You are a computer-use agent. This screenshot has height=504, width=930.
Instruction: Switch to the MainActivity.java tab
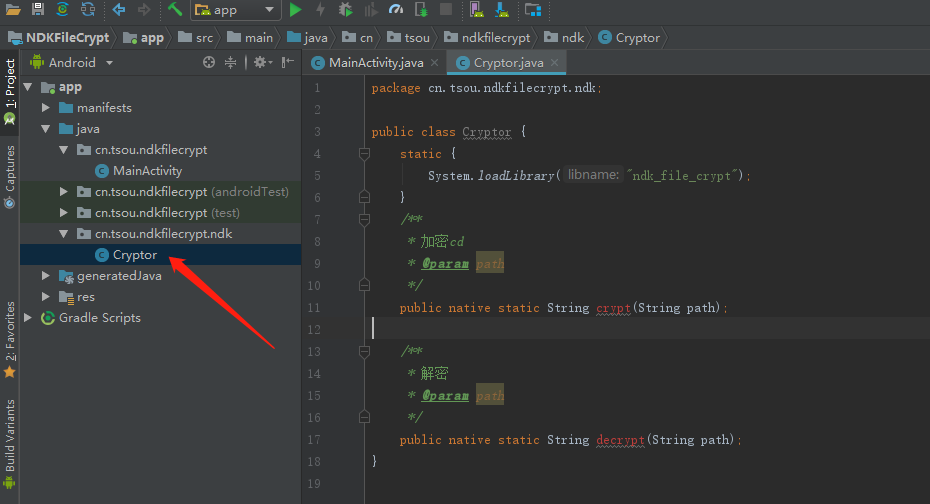tap(375, 63)
